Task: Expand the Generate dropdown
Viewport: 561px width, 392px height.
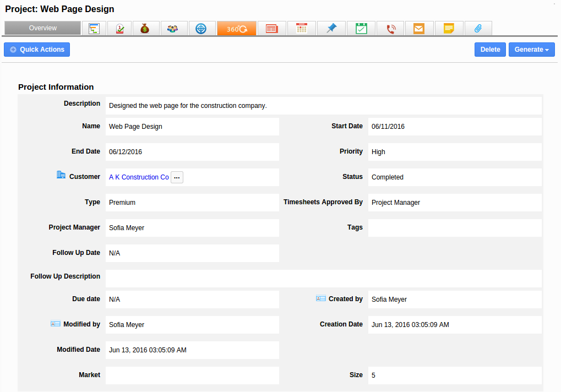Action: [532, 50]
